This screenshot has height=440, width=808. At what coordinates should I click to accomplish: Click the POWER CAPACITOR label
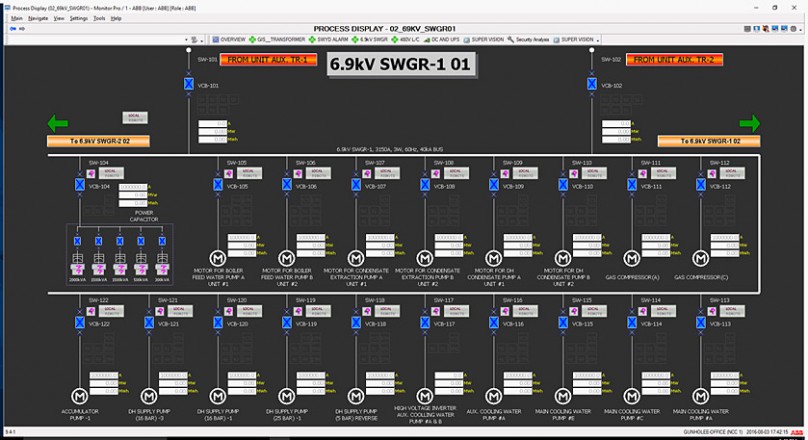click(144, 216)
